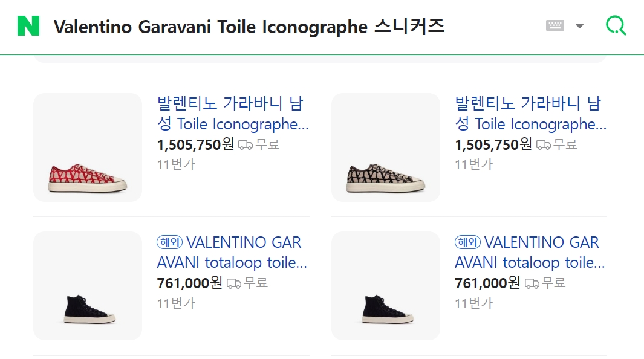
Task: Click the green Naver N logo
Action: tap(28, 26)
